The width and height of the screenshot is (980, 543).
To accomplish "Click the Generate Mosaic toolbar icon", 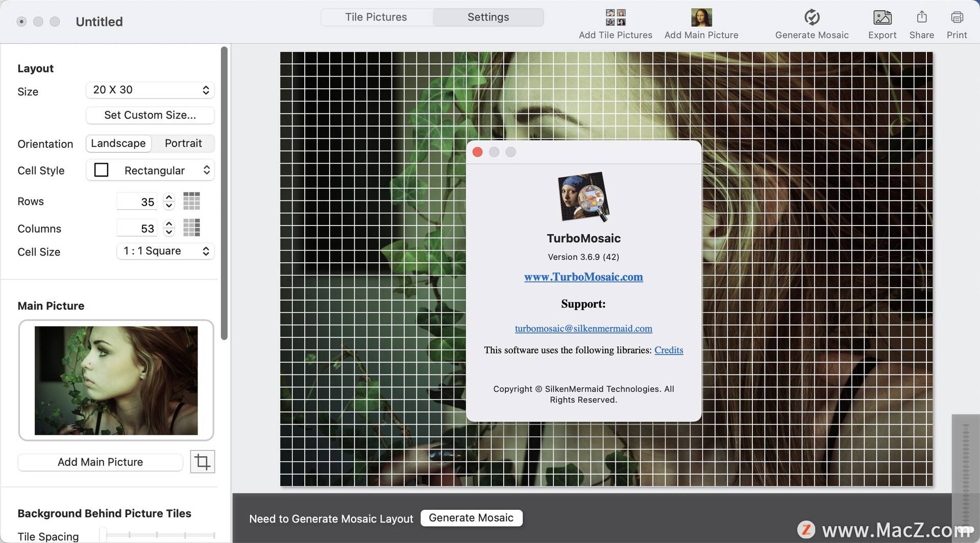I will coord(812,17).
